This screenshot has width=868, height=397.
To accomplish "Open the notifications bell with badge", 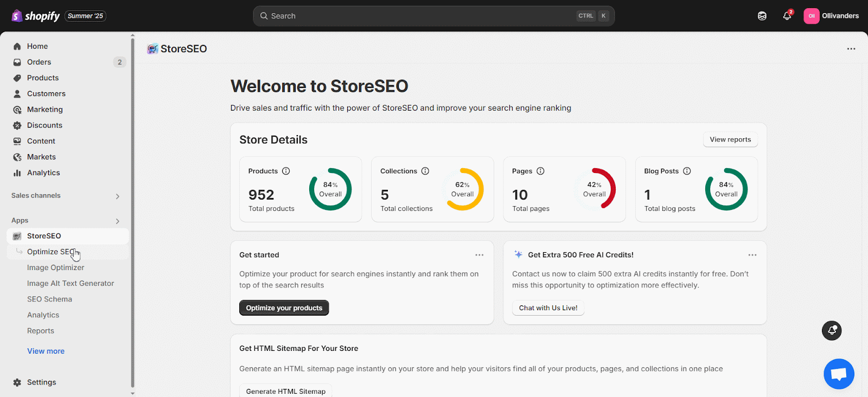I will point(787,16).
